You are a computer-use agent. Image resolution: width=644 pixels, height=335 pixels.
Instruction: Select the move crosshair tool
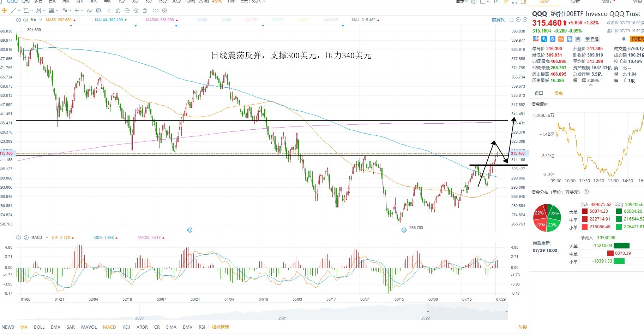tap(5, 11)
